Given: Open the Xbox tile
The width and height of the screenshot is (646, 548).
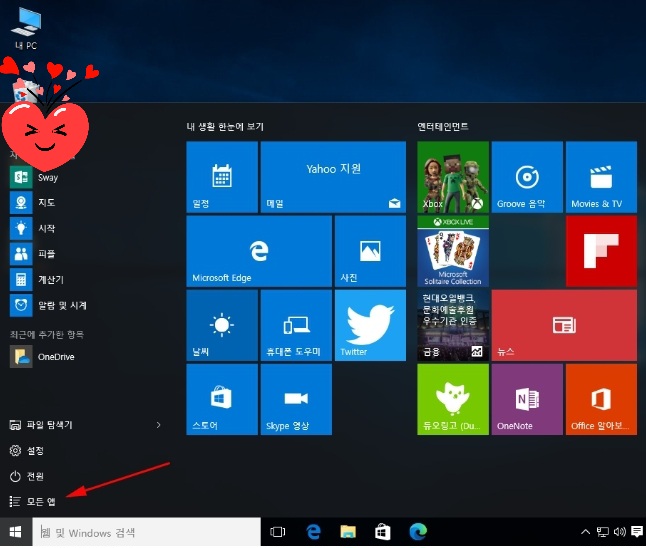Looking at the screenshot, I should click(x=453, y=177).
